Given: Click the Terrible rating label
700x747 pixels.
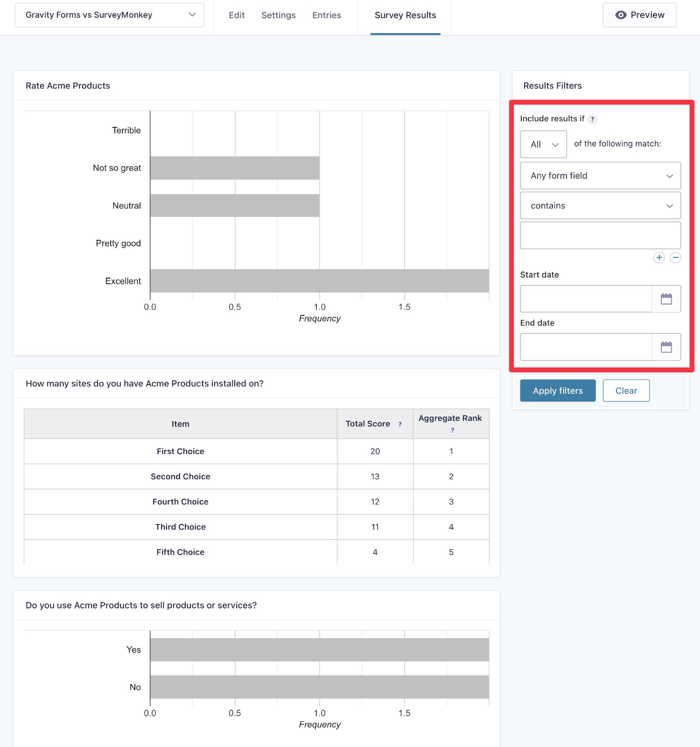Looking at the screenshot, I should tap(126, 130).
